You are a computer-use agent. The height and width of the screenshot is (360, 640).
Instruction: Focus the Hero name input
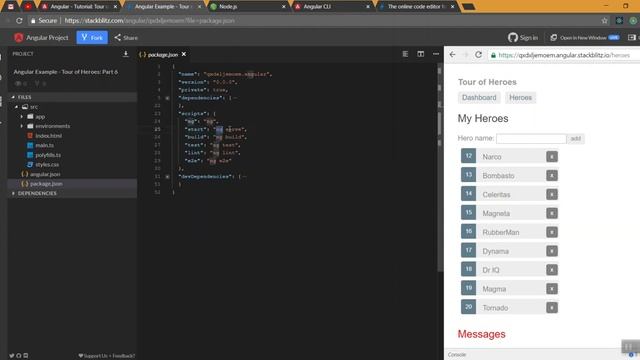(x=531, y=139)
